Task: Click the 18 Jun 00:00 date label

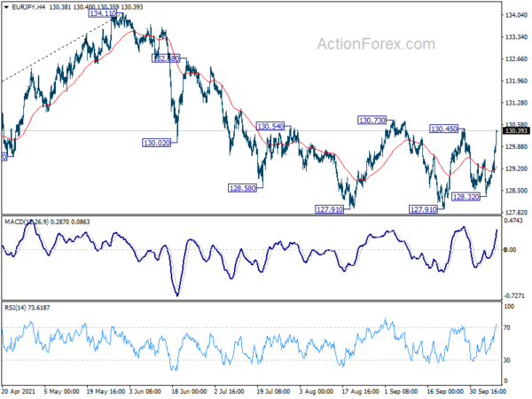Action: click(x=189, y=391)
